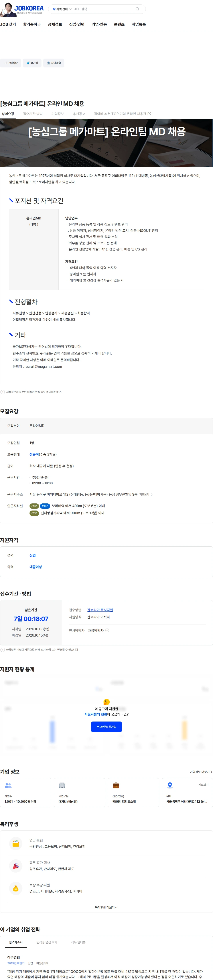The height and width of the screenshot is (980, 213).
Task: Open 지도보기 in the 위치 card
Action: pyautogui.click(x=203, y=785)
